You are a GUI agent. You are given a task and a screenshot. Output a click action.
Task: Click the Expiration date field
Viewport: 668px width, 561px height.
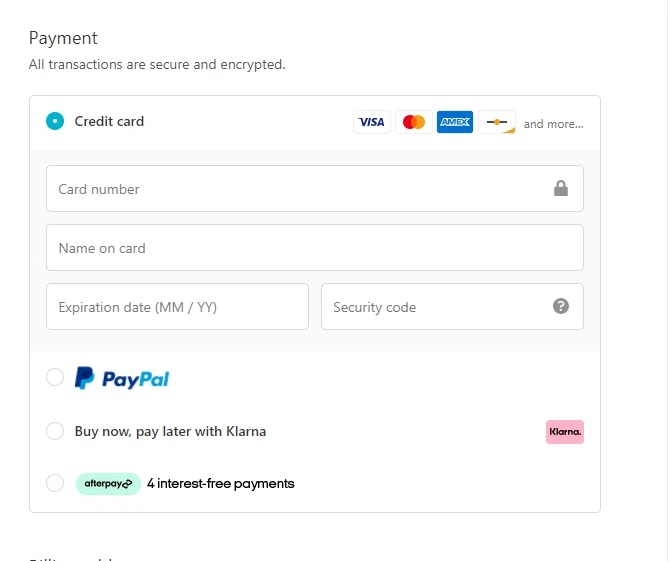pyautogui.click(x=177, y=307)
